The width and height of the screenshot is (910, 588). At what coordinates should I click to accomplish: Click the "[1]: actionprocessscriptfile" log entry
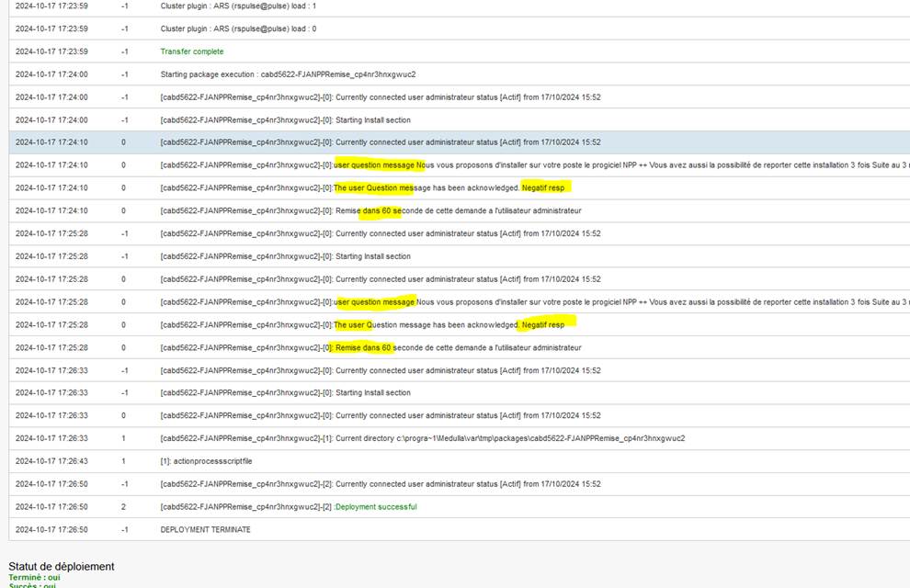point(215,461)
